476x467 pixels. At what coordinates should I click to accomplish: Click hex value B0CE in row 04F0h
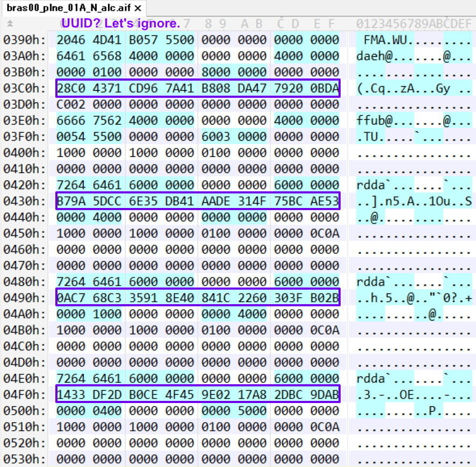pos(143,395)
